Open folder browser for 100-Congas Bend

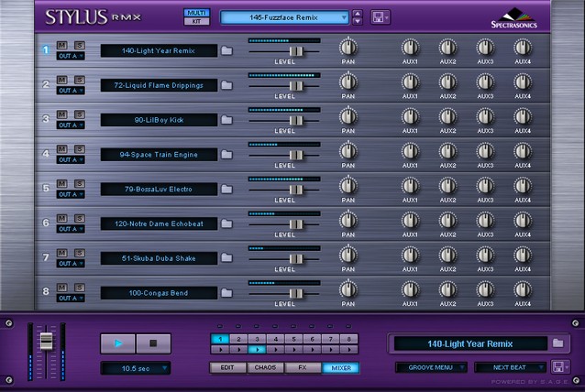click(226, 293)
